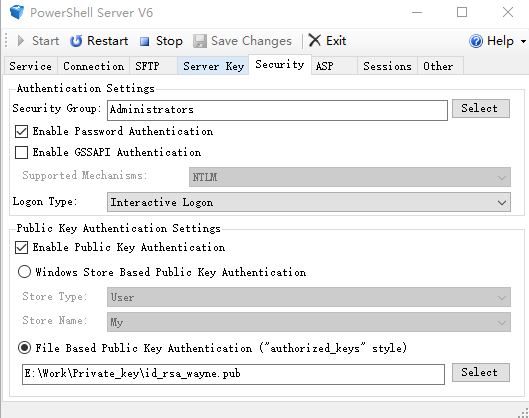
Task: Click the toolbar grip handle
Action: [6, 40]
